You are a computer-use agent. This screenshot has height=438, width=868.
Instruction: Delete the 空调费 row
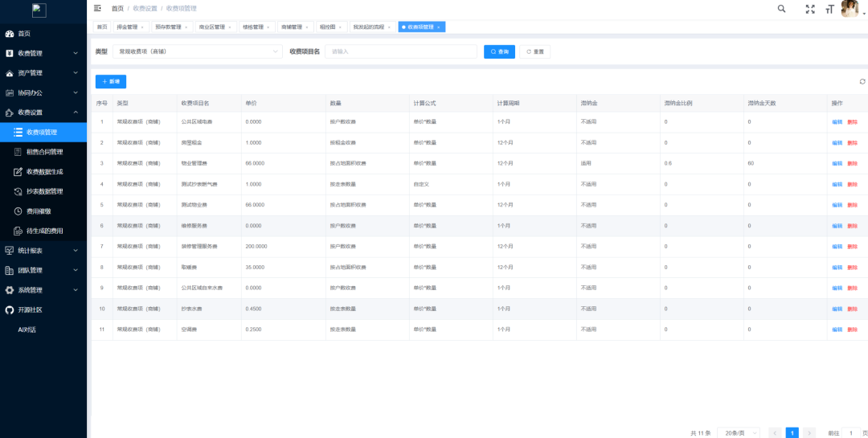click(x=852, y=330)
